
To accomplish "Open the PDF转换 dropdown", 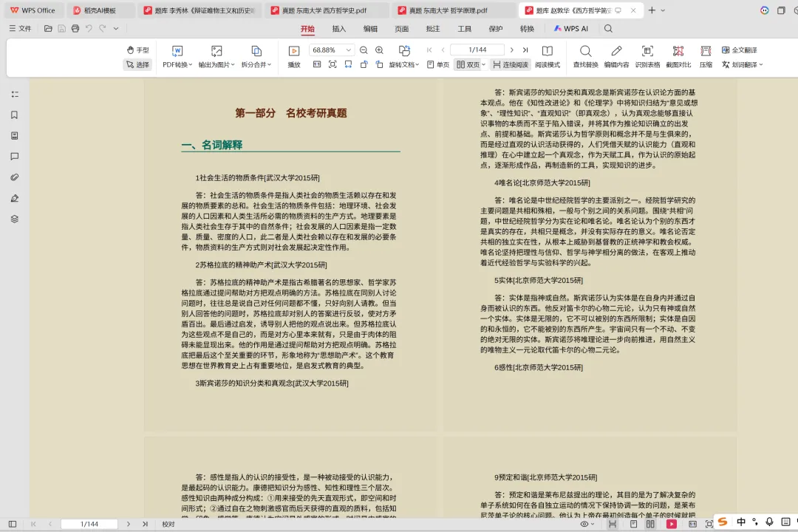I will point(177,65).
